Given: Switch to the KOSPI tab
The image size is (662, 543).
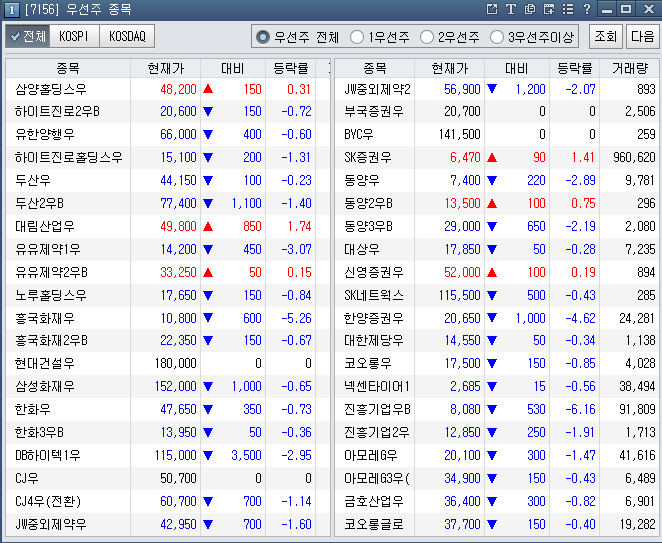Looking at the screenshot, I should coord(74,36).
